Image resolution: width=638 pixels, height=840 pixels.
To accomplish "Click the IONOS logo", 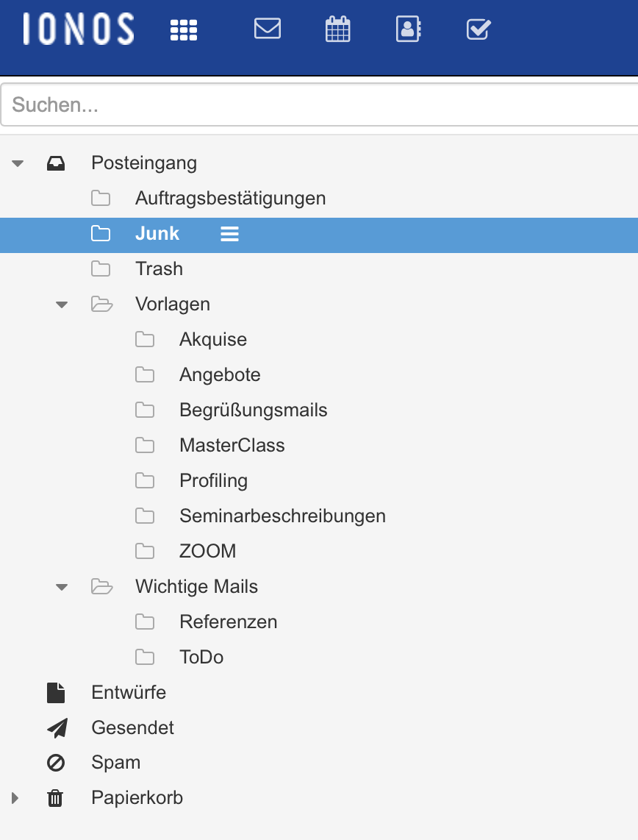I will tap(79, 29).
